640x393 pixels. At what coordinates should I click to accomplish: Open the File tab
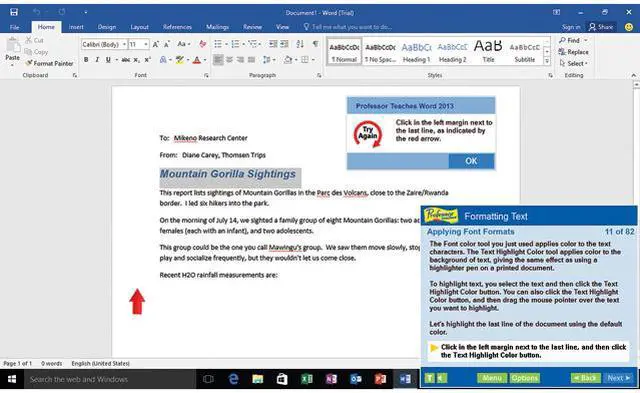[14, 27]
